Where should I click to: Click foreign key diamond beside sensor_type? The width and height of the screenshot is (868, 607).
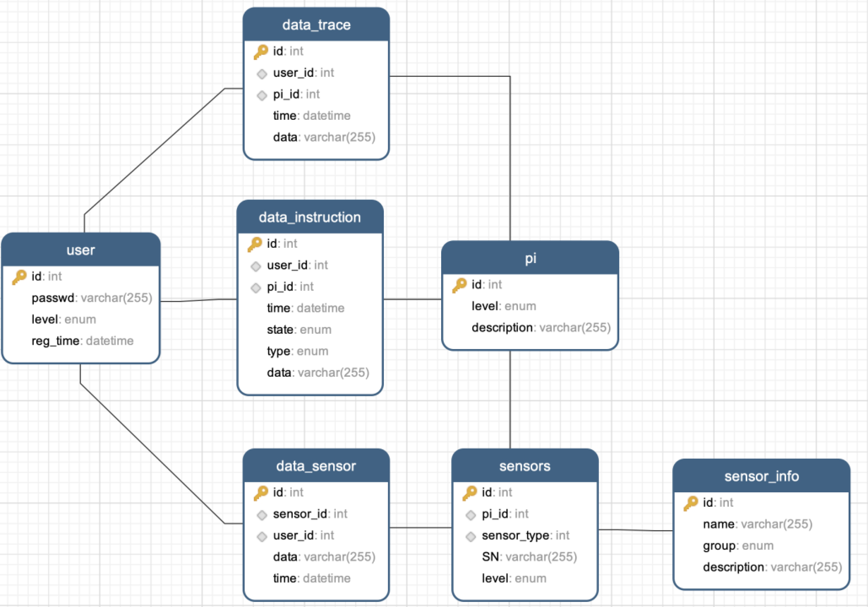tap(471, 537)
